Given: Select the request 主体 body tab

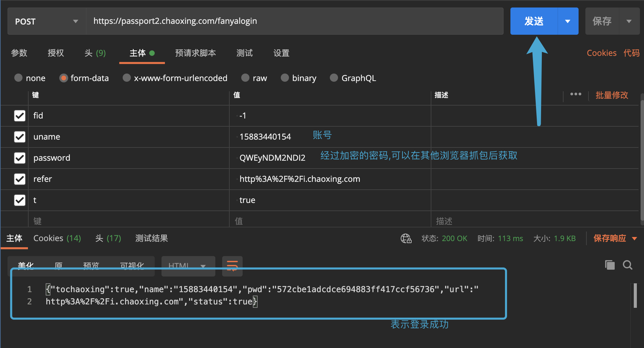Looking at the screenshot, I should (142, 53).
